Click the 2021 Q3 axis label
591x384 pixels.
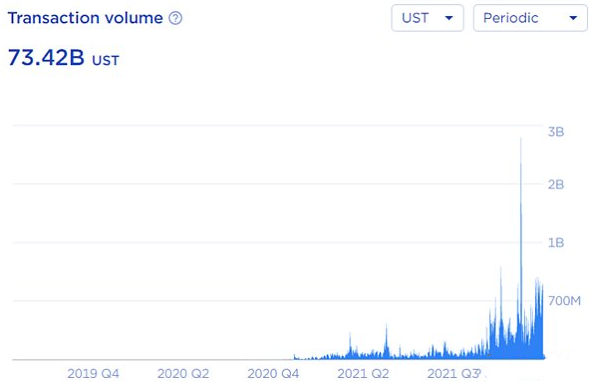(x=453, y=373)
